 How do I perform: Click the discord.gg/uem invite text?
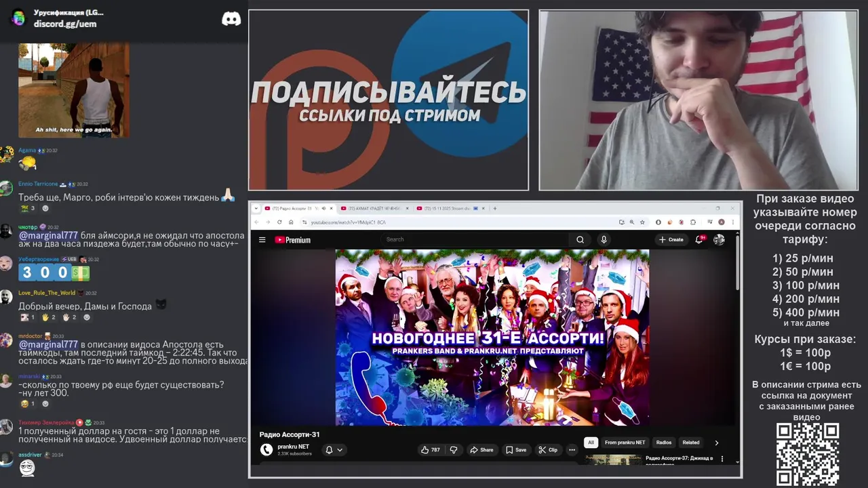pyautogui.click(x=65, y=24)
